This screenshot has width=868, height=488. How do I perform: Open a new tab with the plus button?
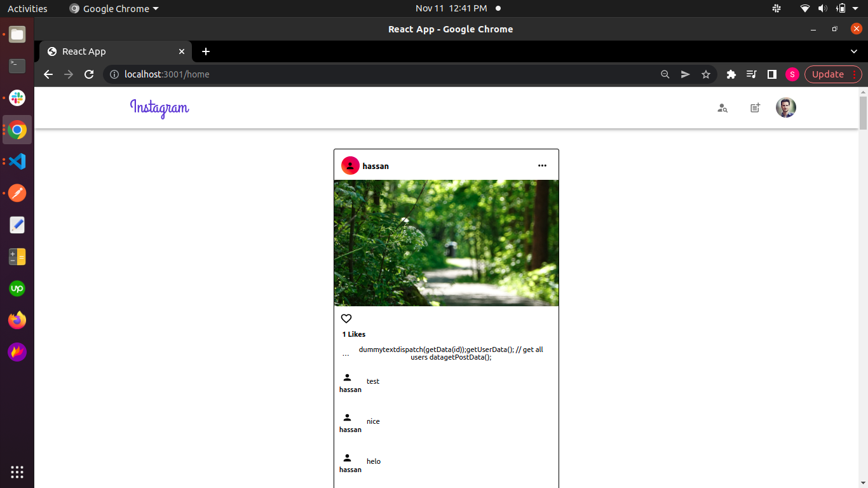pyautogui.click(x=206, y=51)
